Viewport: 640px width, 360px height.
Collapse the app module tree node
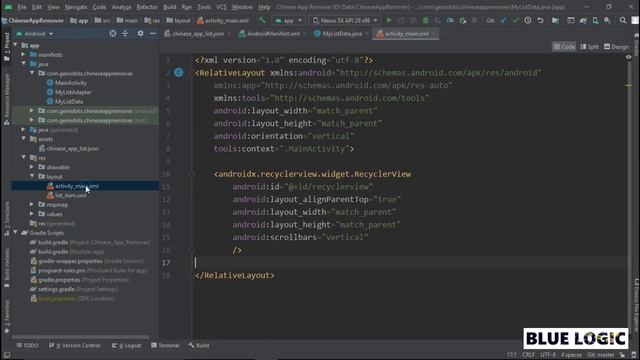[x=16, y=45]
